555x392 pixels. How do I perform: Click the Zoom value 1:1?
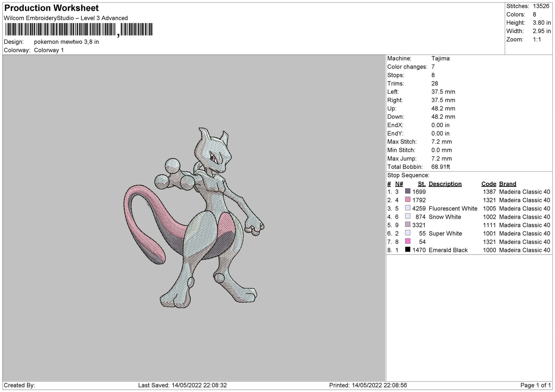[x=537, y=40]
